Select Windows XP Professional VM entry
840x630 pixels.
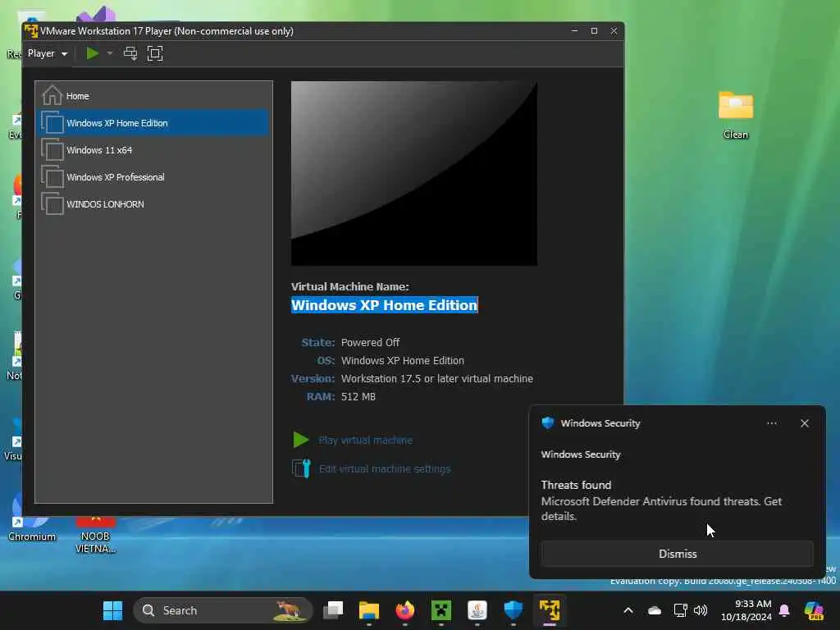(x=153, y=177)
